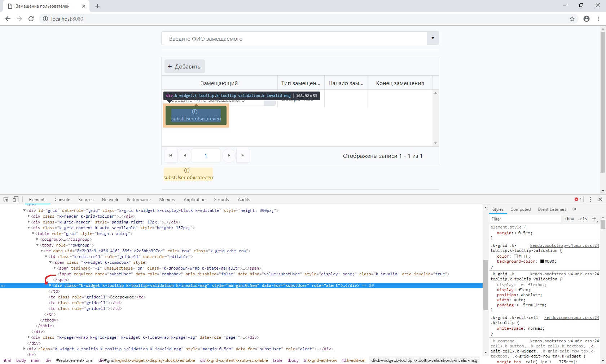The height and width of the screenshot is (364, 606).
Task: Click the browser forward arrow
Action: coord(19,19)
